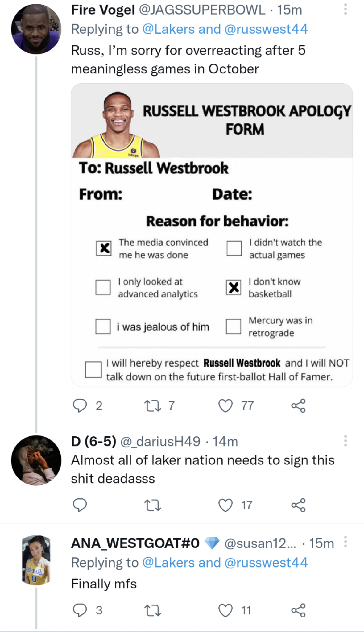
Task: Open more options on ANA_WESTGOAT's tweet
Action: coord(346,542)
